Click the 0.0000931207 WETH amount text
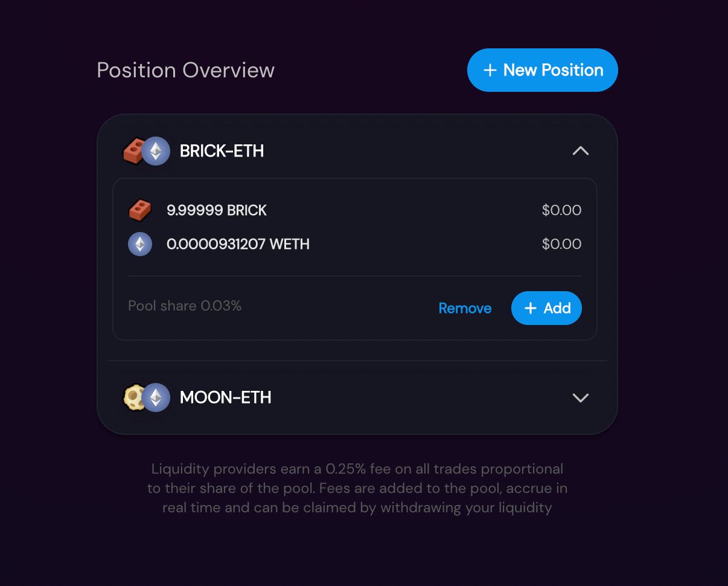This screenshot has width=728, height=586. tap(238, 244)
